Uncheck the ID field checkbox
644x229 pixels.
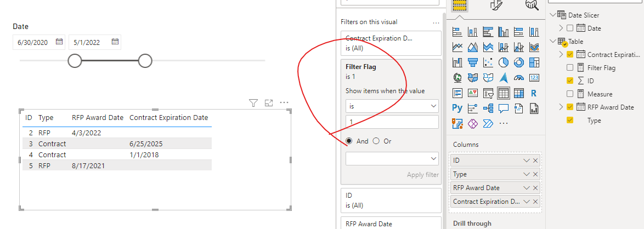(569, 81)
